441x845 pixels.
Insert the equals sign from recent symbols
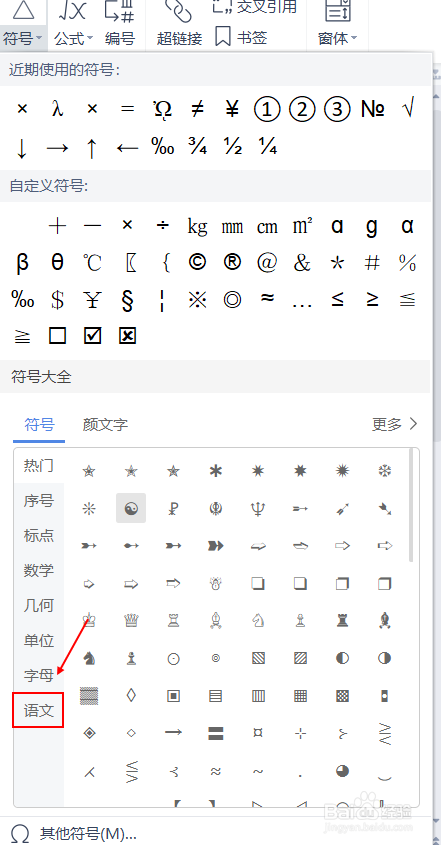coord(127,109)
